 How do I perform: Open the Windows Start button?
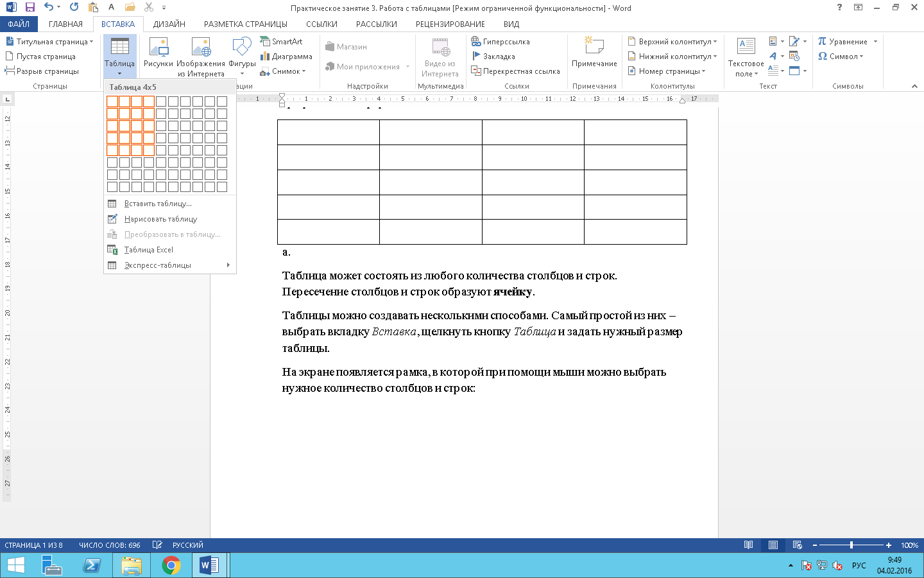(x=15, y=565)
